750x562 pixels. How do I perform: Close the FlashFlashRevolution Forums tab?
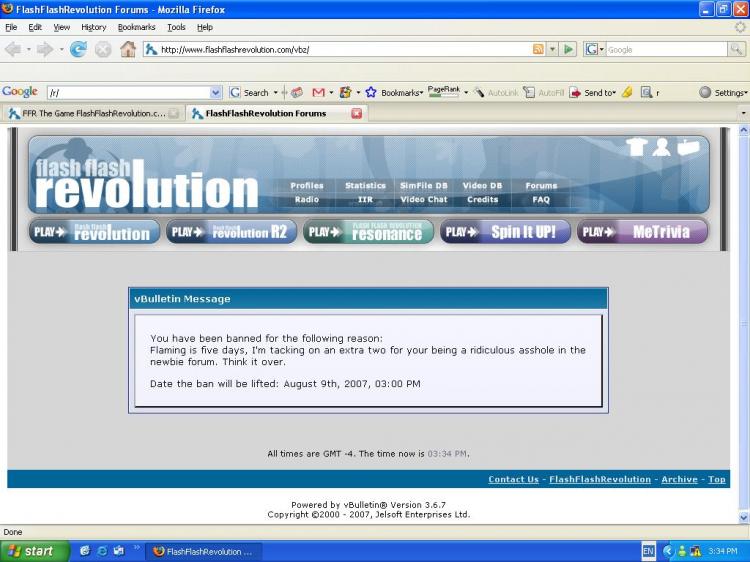tap(357, 113)
